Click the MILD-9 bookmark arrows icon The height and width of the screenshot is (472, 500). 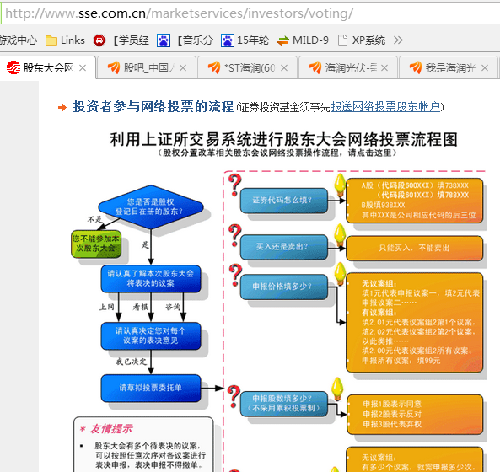tap(283, 41)
